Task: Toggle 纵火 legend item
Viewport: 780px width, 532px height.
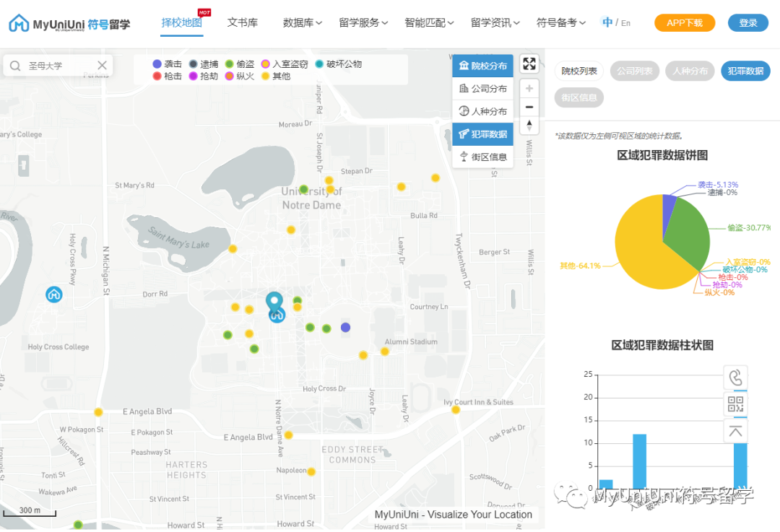Action: click(x=240, y=76)
